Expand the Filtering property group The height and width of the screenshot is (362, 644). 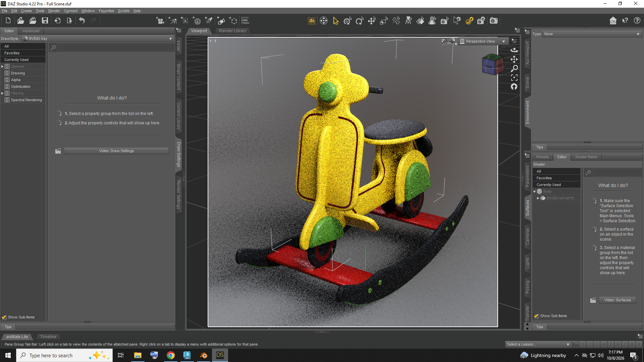pyautogui.click(x=2, y=93)
